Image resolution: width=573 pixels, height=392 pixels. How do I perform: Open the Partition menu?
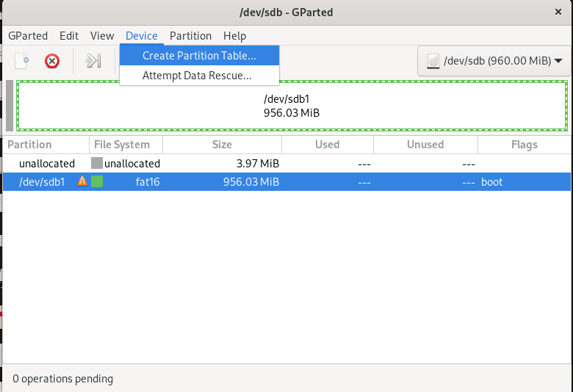pyautogui.click(x=190, y=35)
